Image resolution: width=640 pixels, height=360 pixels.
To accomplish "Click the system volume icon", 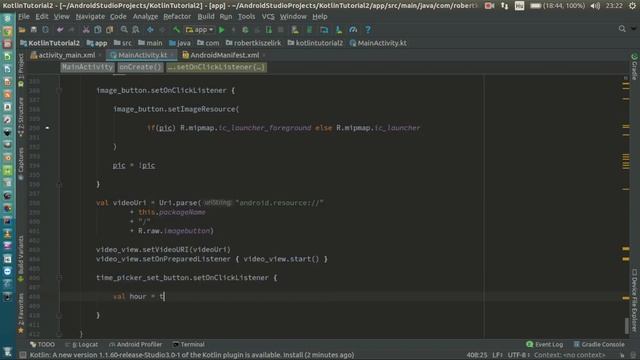I will [595, 6].
